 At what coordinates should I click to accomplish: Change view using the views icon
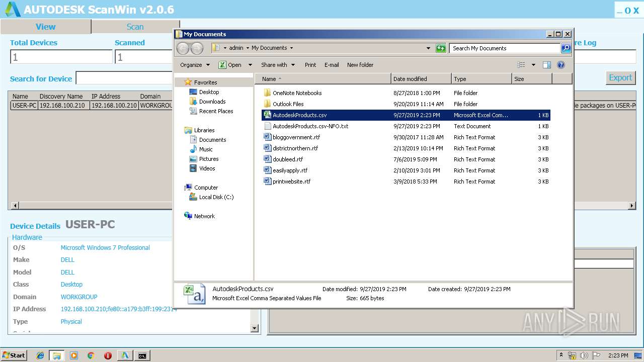[x=521, y=65]
